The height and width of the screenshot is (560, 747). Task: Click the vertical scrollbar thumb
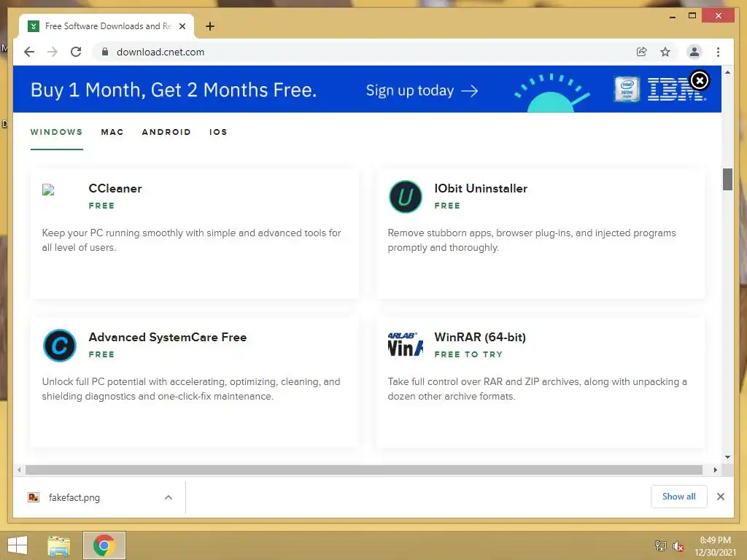(727, 179)
